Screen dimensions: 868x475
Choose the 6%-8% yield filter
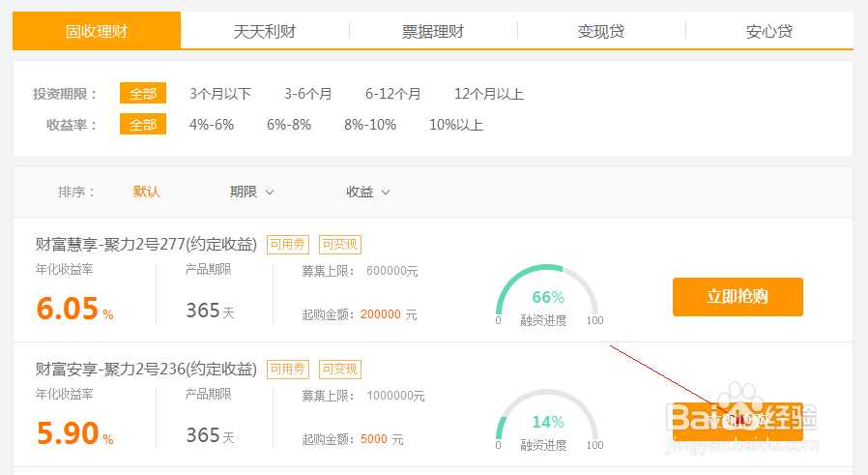[x=289, y=125]
